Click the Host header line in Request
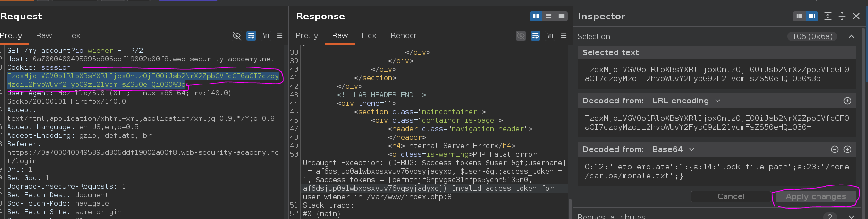This screenshot has width=868, height=219. click(x=141, y=59)
